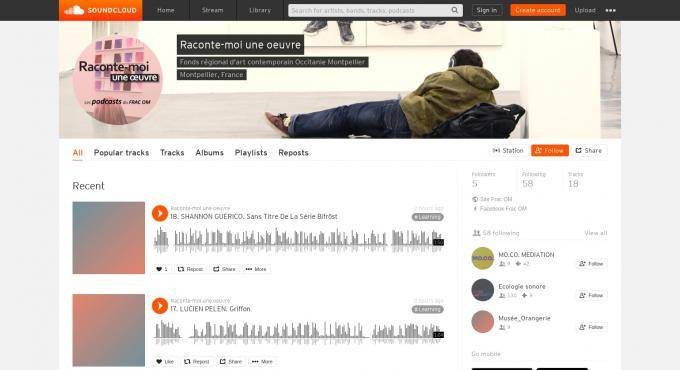Click the search magnifier icon
Image resolution: width=680 pixels, height=370 pixels.
click(454, 10)
